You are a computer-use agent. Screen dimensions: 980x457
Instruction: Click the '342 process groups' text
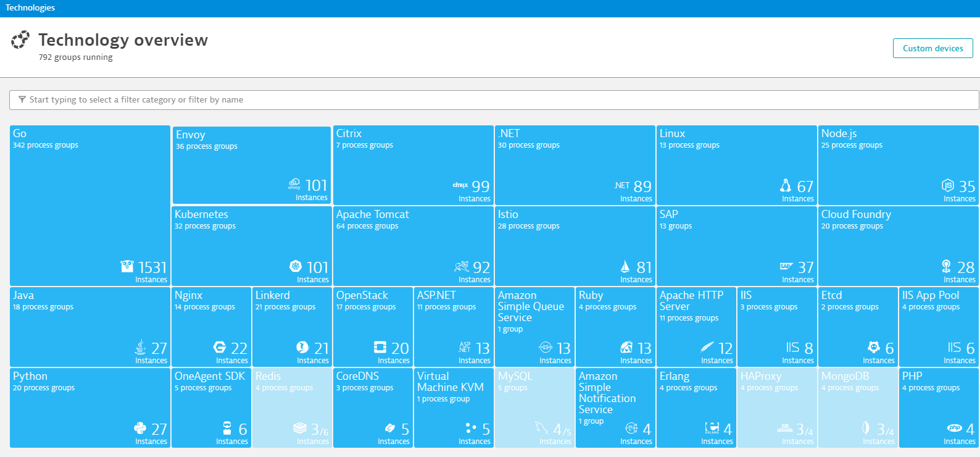click(46, 145)
